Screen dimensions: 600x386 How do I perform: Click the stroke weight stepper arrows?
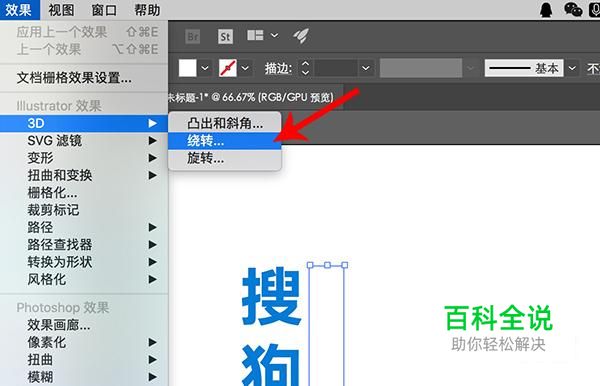(305, 68)
